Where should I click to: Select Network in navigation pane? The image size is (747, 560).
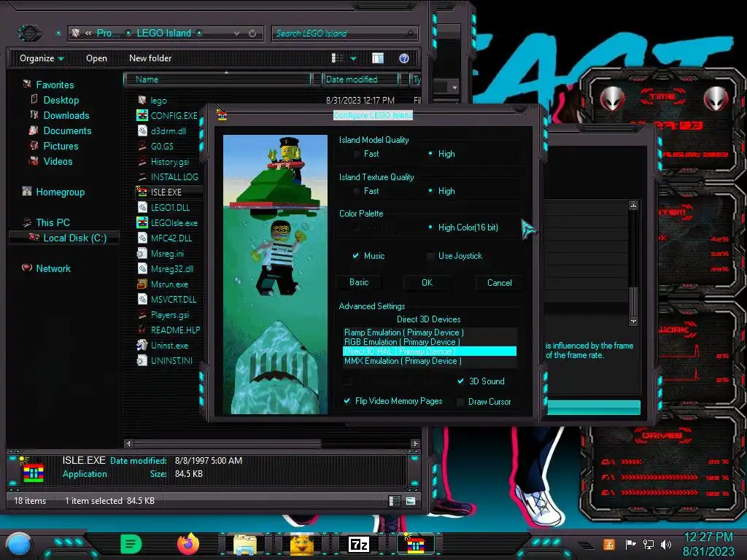(x=53, y=268)
